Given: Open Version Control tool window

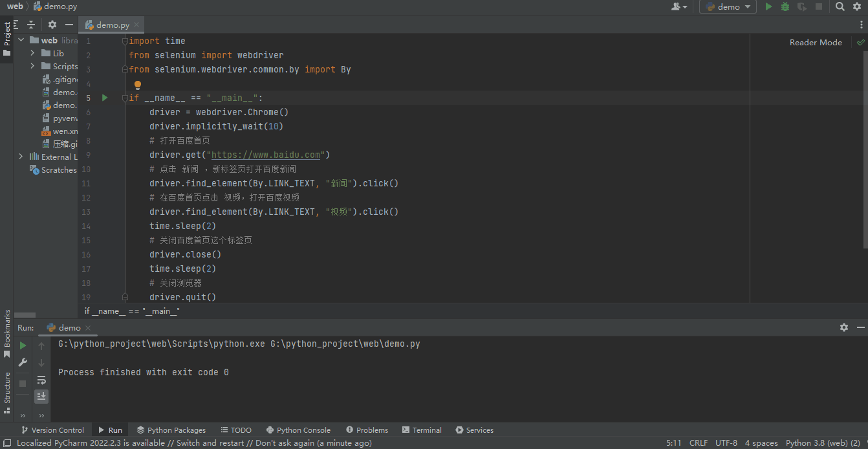Looking at the screenshot, I should coord(52,430).
